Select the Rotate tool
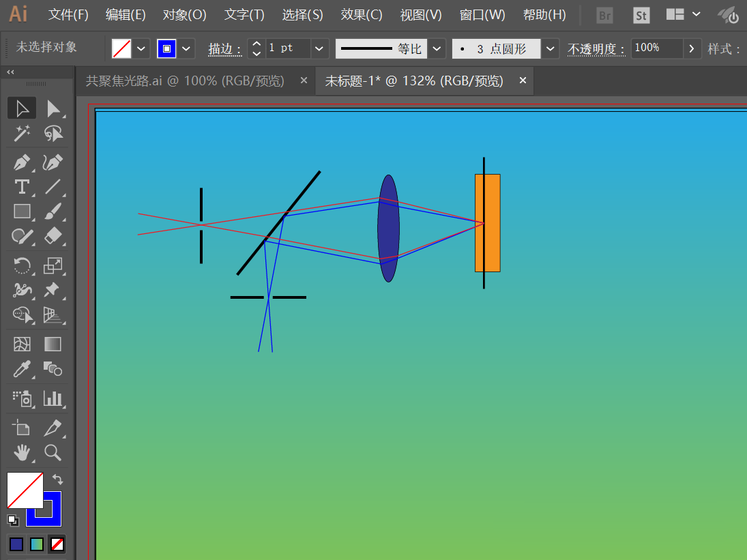This screenshot has width=747, height=560. point(21,265)
